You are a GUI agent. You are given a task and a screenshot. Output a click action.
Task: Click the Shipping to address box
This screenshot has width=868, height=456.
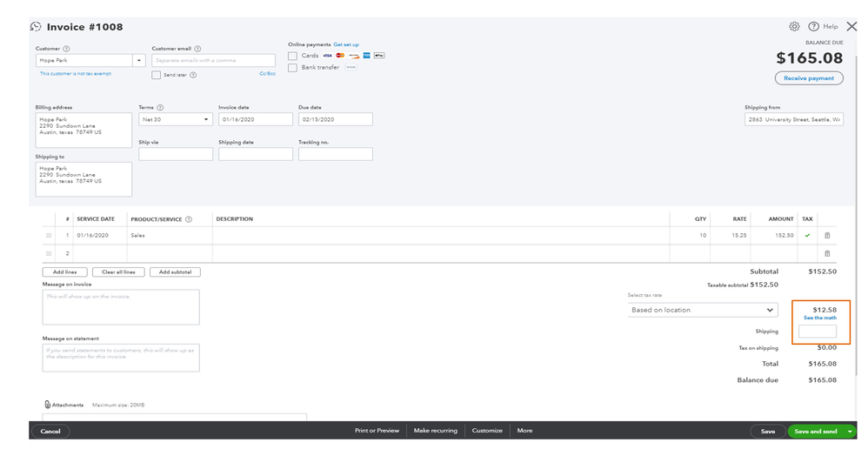click(83, 179)
